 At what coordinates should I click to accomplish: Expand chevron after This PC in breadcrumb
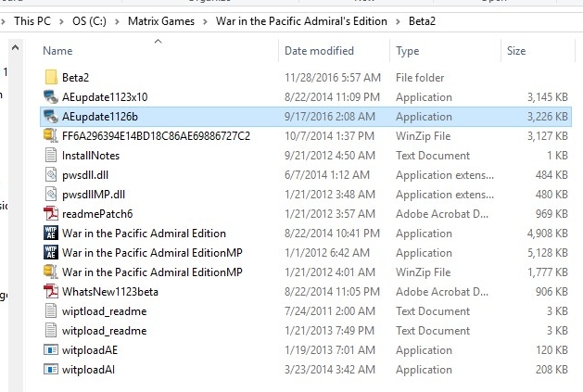(61, 21)
